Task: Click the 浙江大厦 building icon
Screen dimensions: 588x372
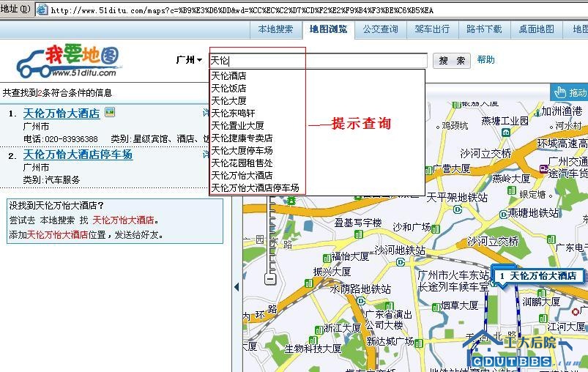Action: (319, 330)
